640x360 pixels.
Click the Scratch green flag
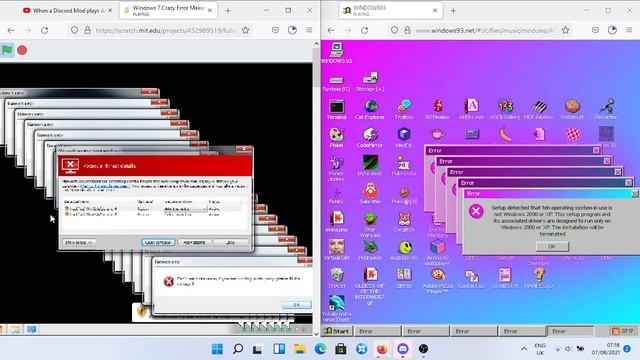click(x=7, y=50)
